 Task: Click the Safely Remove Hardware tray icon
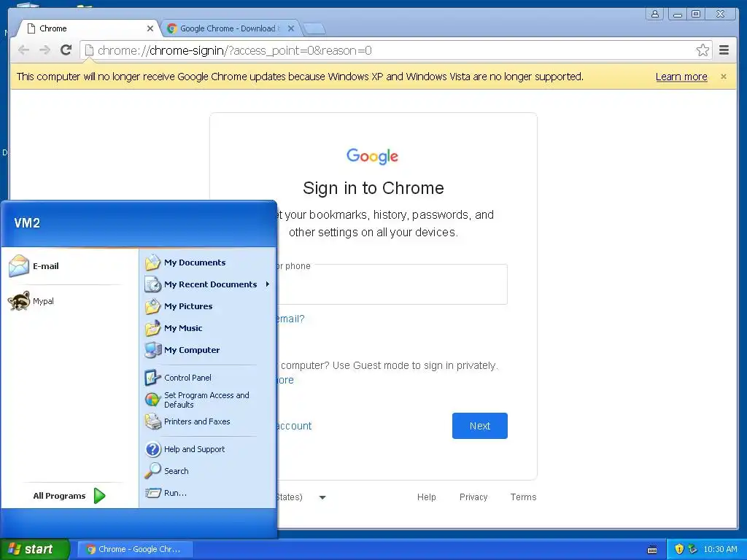pos(692,549)
